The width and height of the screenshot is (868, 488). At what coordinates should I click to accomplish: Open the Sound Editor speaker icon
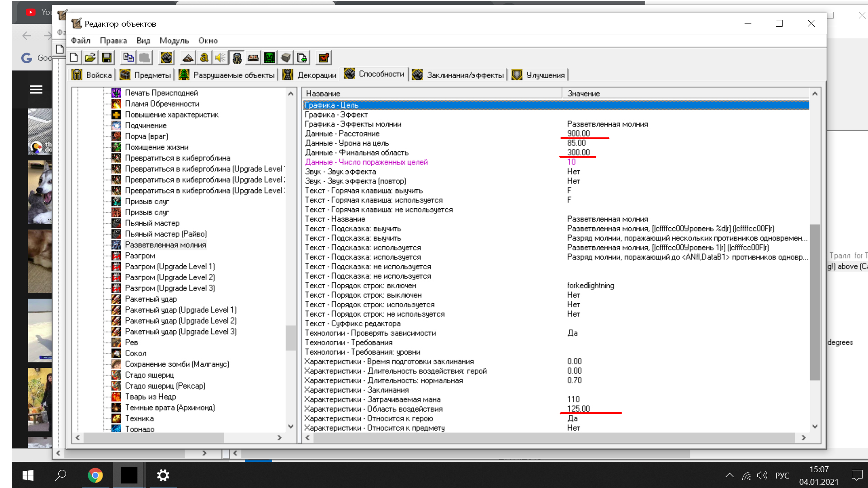(x=220, y=58)
